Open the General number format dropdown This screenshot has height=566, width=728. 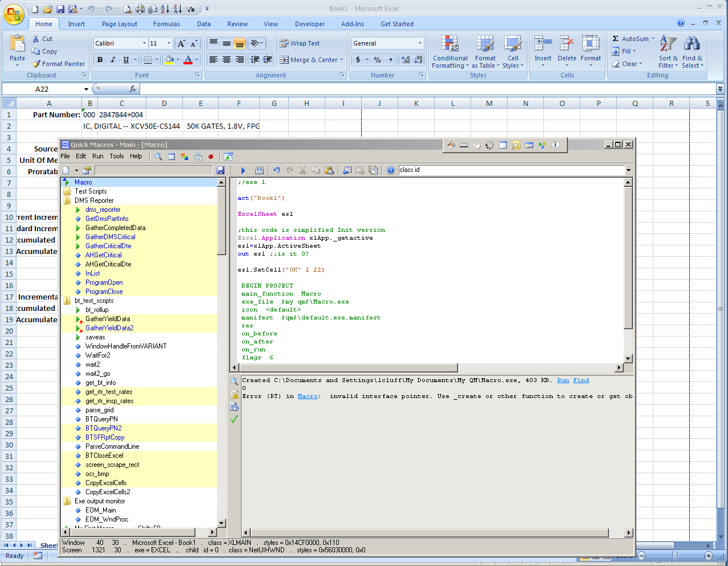[x=420, y=43]
